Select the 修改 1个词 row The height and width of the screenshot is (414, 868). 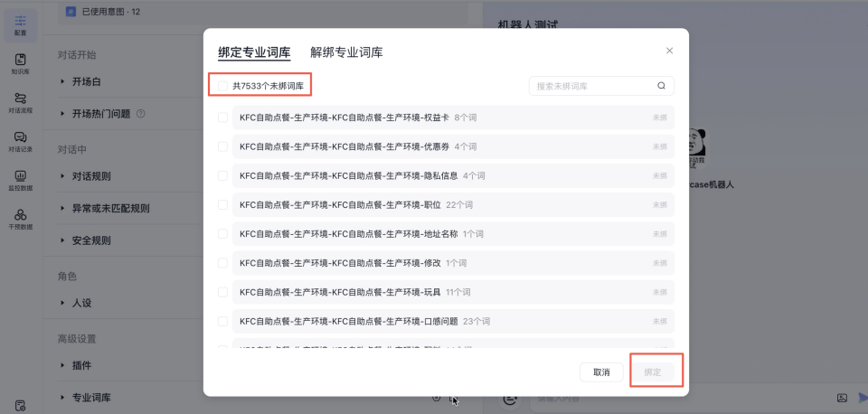(453, 263)
